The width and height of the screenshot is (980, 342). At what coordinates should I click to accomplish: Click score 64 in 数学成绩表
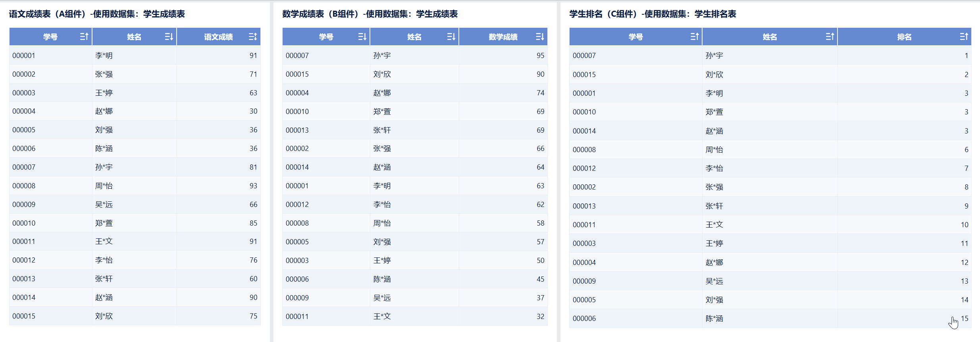pyautogui.click(x=540, y=167)
